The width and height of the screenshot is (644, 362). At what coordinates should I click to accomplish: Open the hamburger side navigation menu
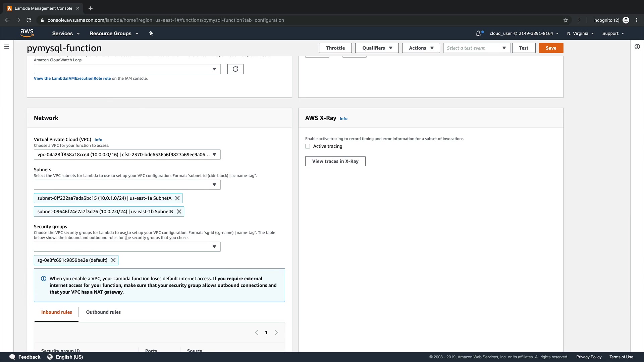(7, 47)
